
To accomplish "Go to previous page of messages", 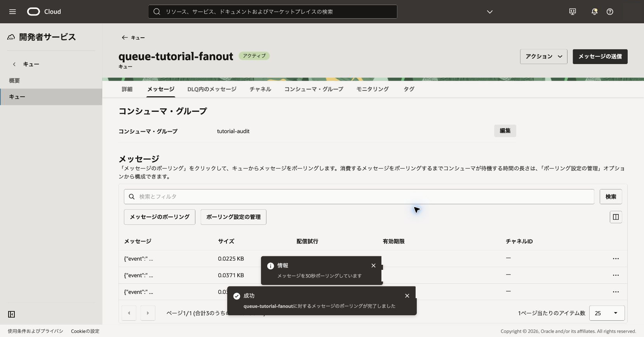I will 129,313.
